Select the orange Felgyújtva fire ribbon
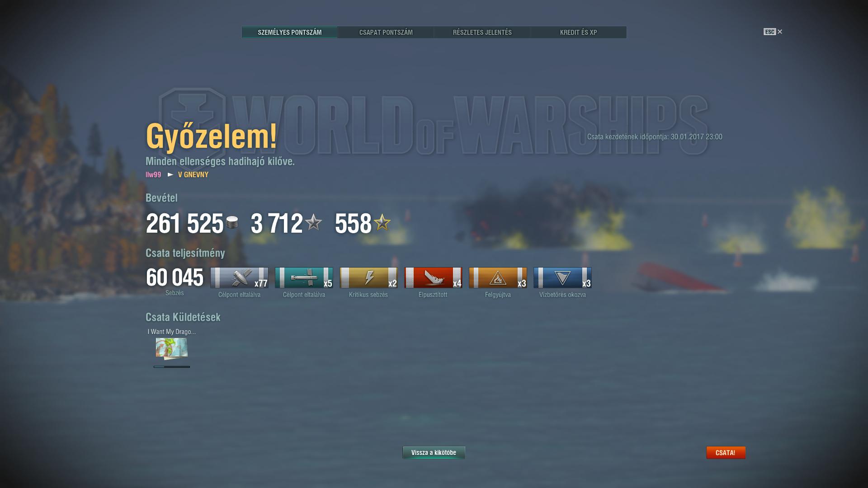Screen dimensions: 868x488 498,277
